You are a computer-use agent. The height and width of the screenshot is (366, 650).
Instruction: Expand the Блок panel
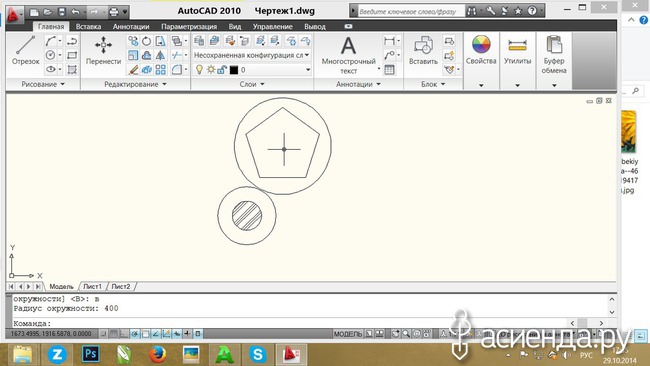click(433, 84)
